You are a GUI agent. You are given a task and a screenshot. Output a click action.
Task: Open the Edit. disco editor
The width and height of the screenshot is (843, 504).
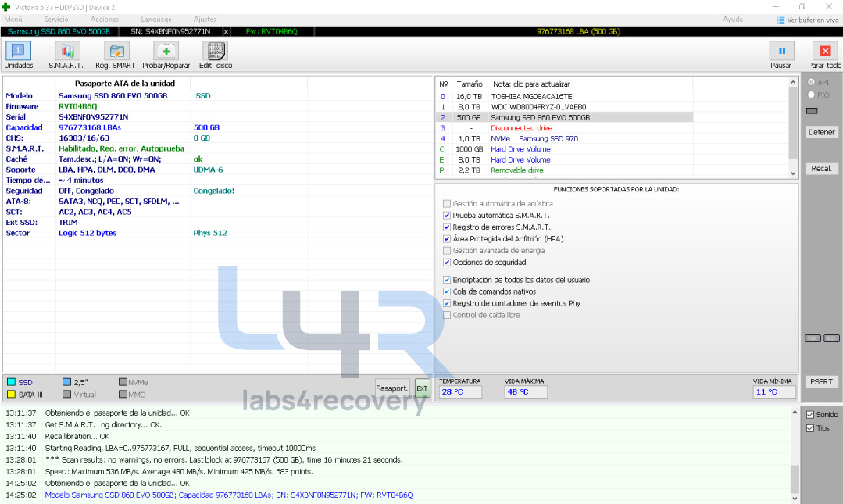pyautogui.click(x=216, y=55)
